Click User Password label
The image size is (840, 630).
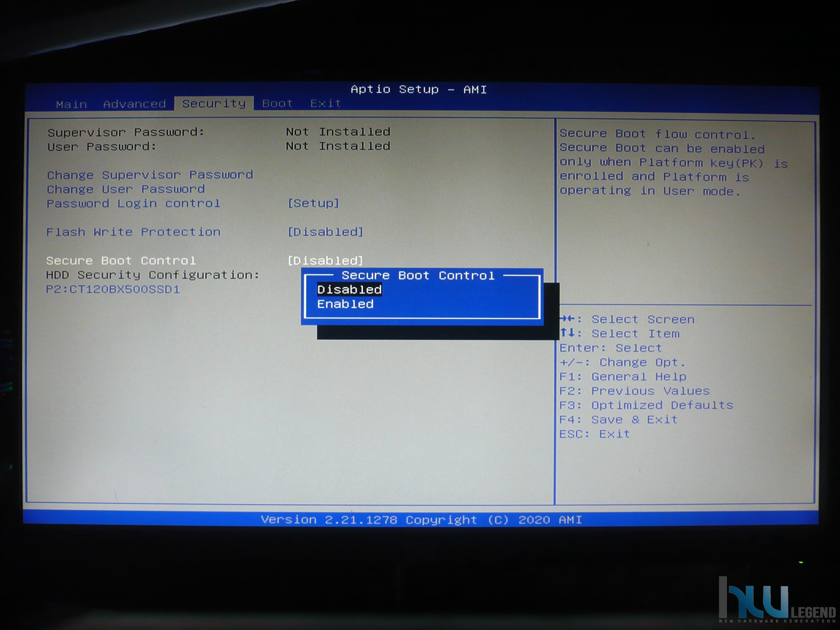[102, 146]
